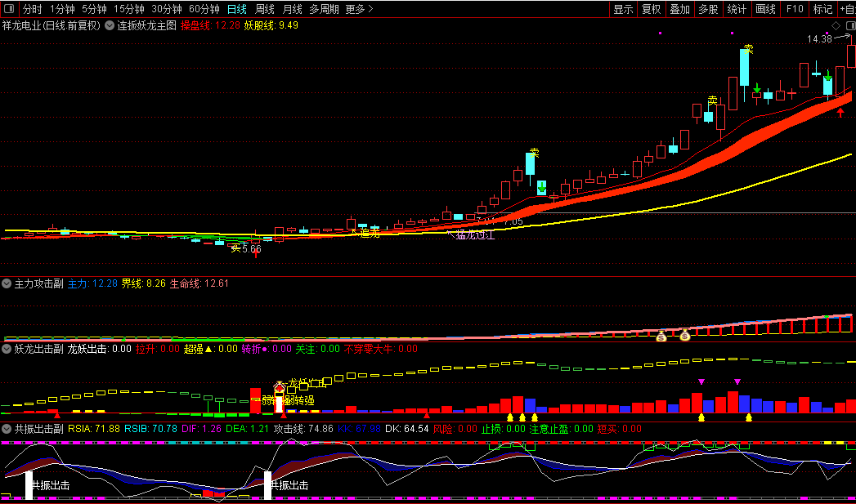Select the 月线 monthly chart tab
The width and height of the screenshot is (856, 504).
point(292,9)
